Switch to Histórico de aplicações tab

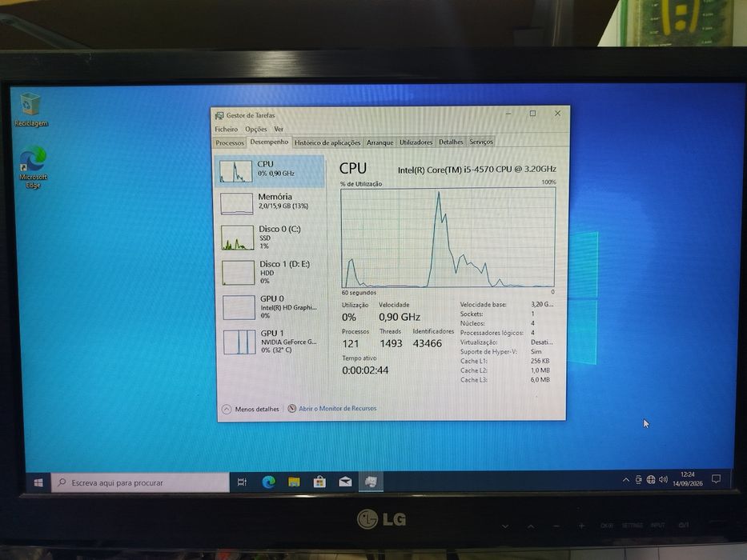(x=327, y=142)
